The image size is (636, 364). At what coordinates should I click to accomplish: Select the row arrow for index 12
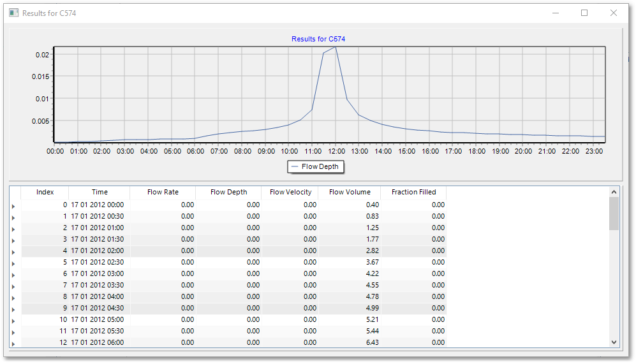point(13,344)
